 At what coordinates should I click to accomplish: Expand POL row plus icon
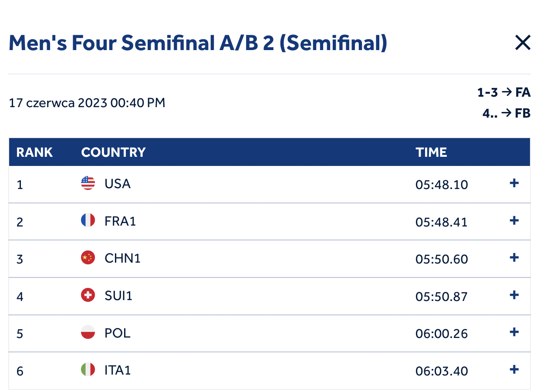click(x=514, y=332)
